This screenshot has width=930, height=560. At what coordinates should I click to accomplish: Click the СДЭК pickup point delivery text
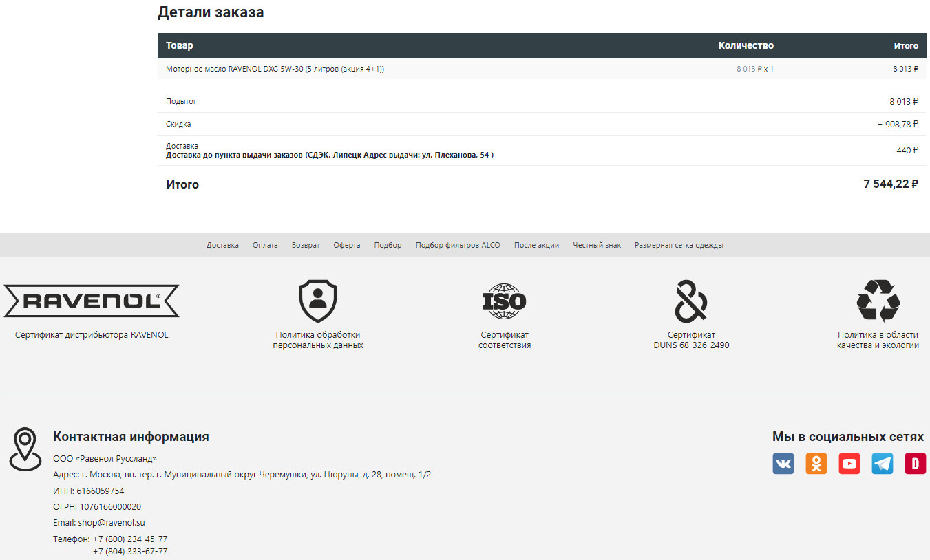(330, 155)
